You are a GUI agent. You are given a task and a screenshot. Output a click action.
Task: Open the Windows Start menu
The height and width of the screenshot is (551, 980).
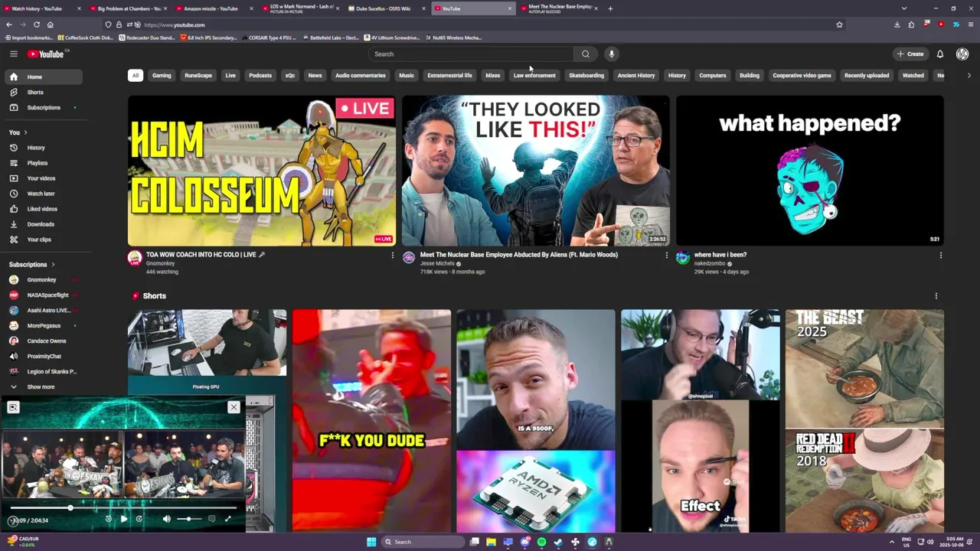(371, 542)
